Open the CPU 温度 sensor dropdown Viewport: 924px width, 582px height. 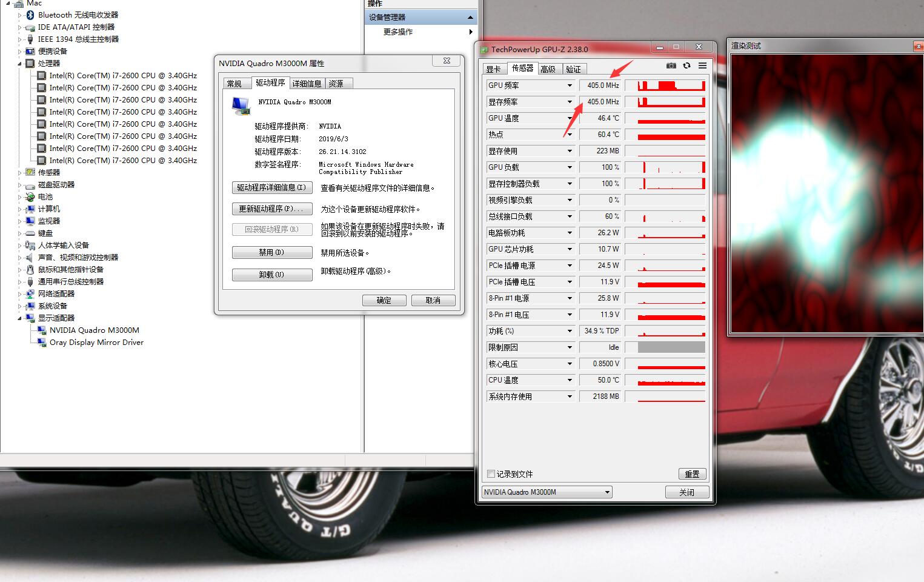[569, 380]
